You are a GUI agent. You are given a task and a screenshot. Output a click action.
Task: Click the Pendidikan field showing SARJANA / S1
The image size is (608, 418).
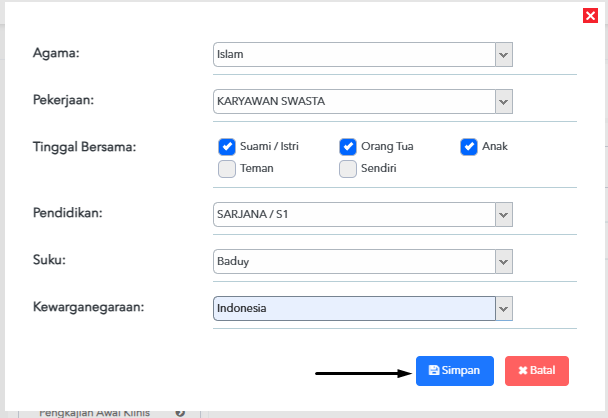pos(354,214)
